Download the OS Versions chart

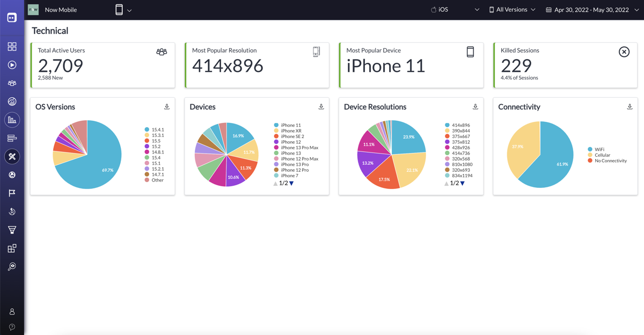167,107
